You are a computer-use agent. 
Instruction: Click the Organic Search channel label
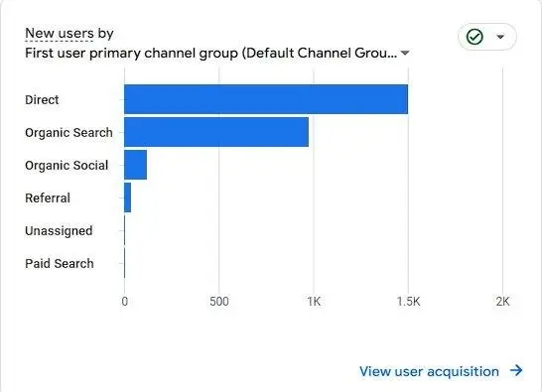pyautogui.click(x=68, y=133)
